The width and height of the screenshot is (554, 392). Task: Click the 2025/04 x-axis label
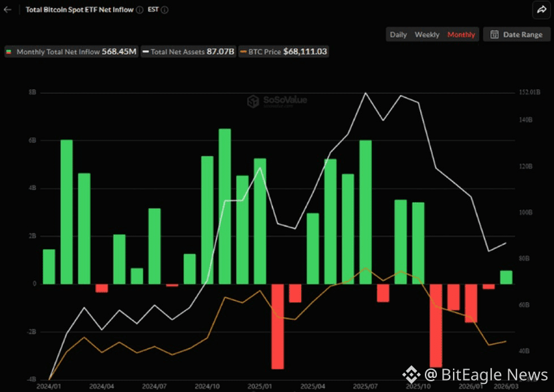point(312,387)
